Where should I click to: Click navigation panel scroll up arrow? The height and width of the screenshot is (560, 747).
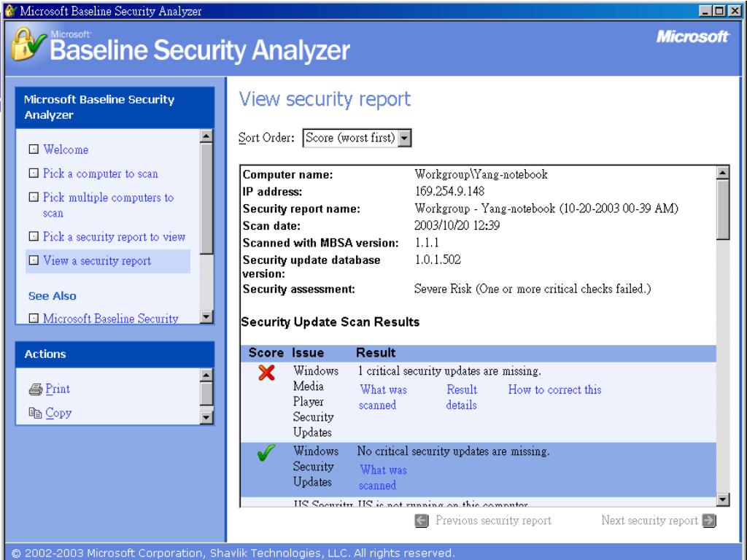206,136
